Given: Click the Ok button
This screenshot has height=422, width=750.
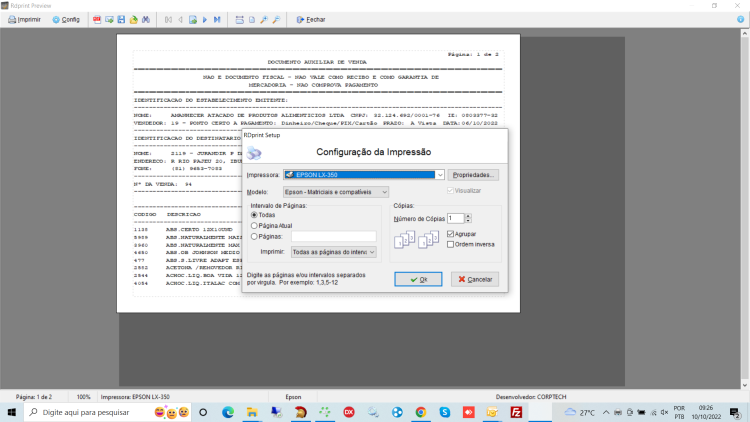Looking at the screenshot, I should [418, 279].
